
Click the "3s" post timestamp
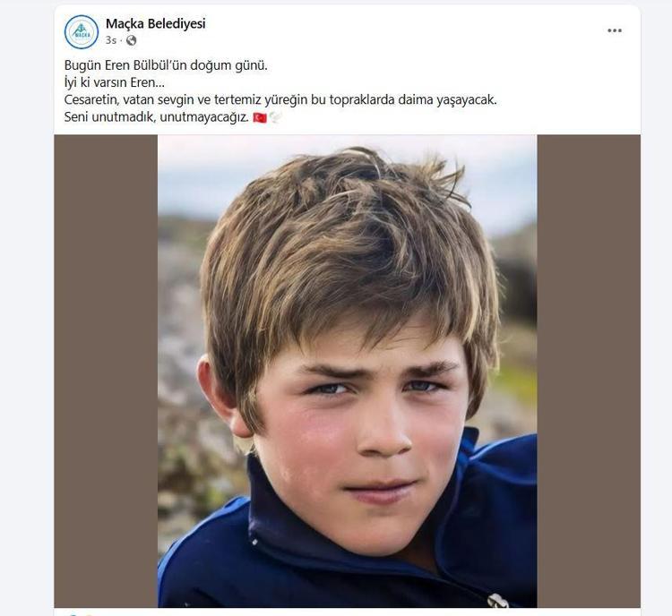coord(111,40)
